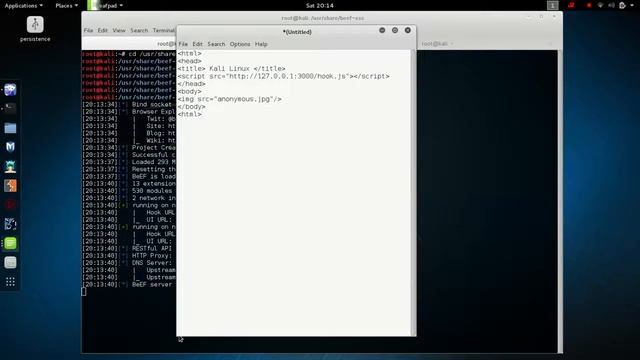Open the volume indicator
Screen dimensions: 640x360
coord(611,5)
